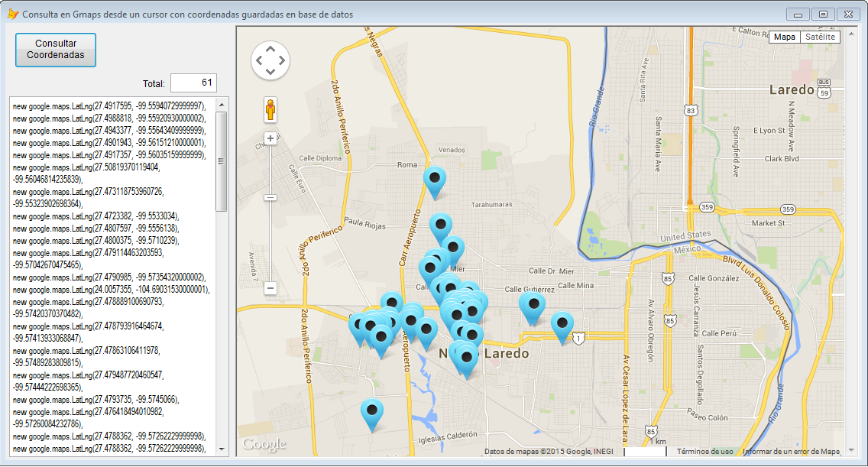
Task: Select the marker just below the Roma label
Action: click(435, 180)
